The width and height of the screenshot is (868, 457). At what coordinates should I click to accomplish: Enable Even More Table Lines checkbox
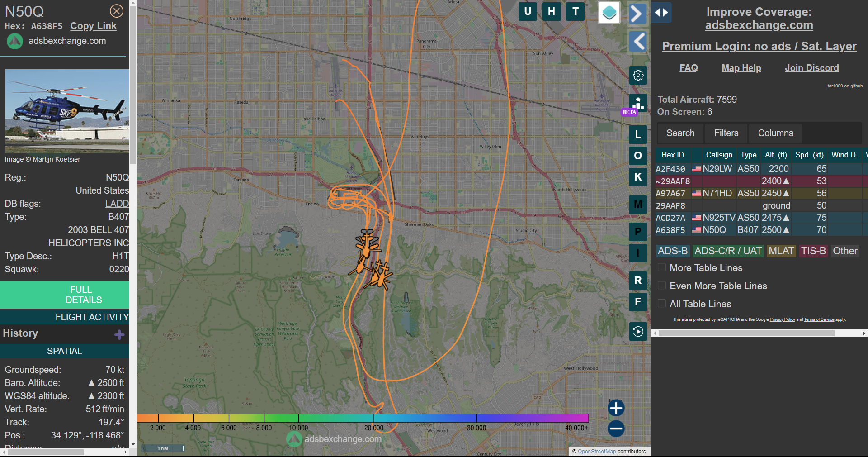(x=661, y=286)
